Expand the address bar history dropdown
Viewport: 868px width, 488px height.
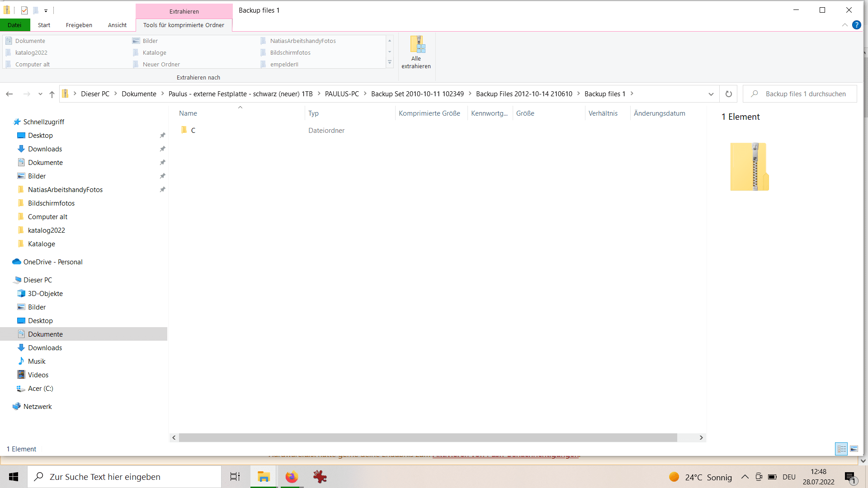coord(711,94)
